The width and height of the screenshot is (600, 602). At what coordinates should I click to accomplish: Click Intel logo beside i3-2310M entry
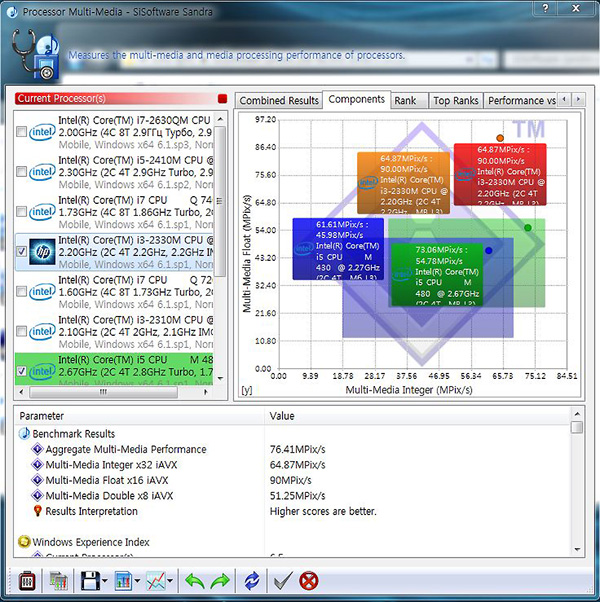coord(42,332)
